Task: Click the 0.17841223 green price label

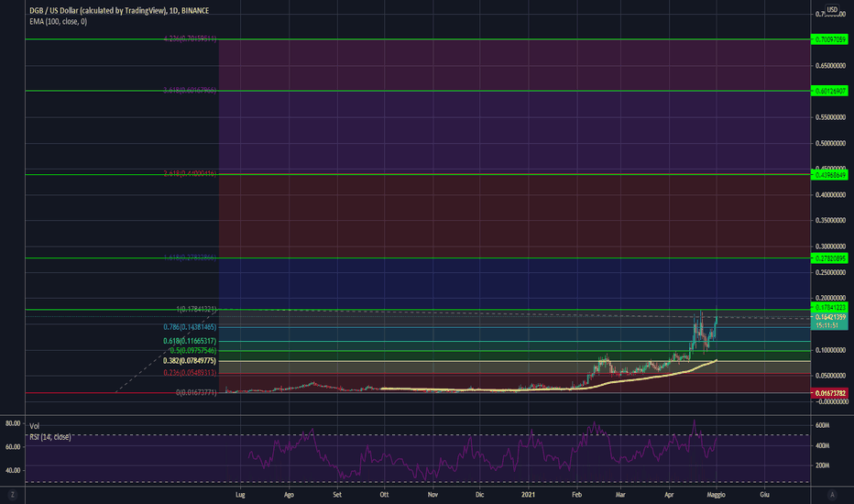Action: click(829, 307)
